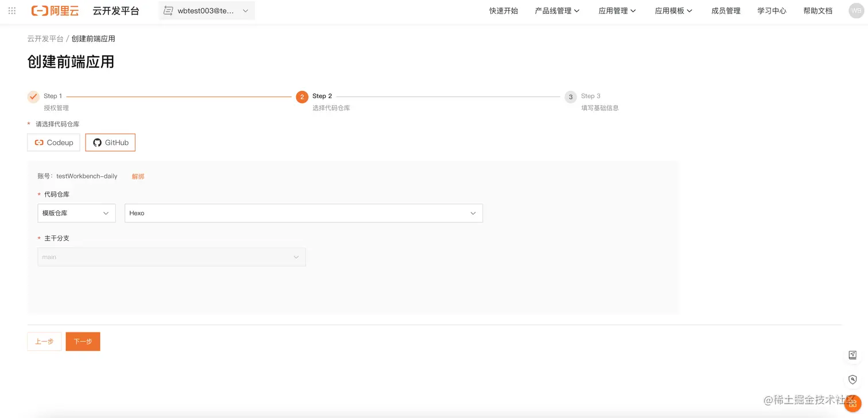Click the 授权管理 step label

56,108
